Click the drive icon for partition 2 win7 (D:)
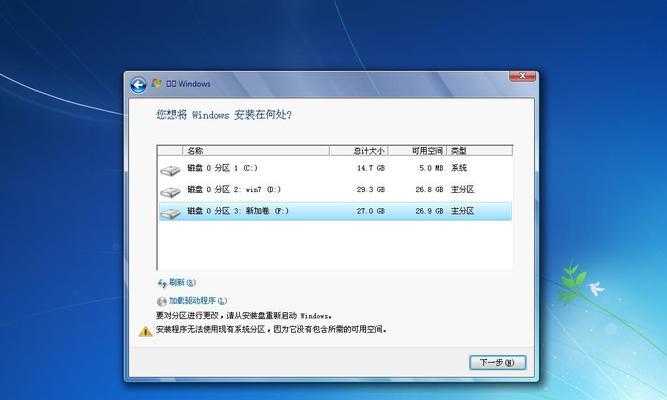Screen dimensions: 667x400 [x=170, y=192]
